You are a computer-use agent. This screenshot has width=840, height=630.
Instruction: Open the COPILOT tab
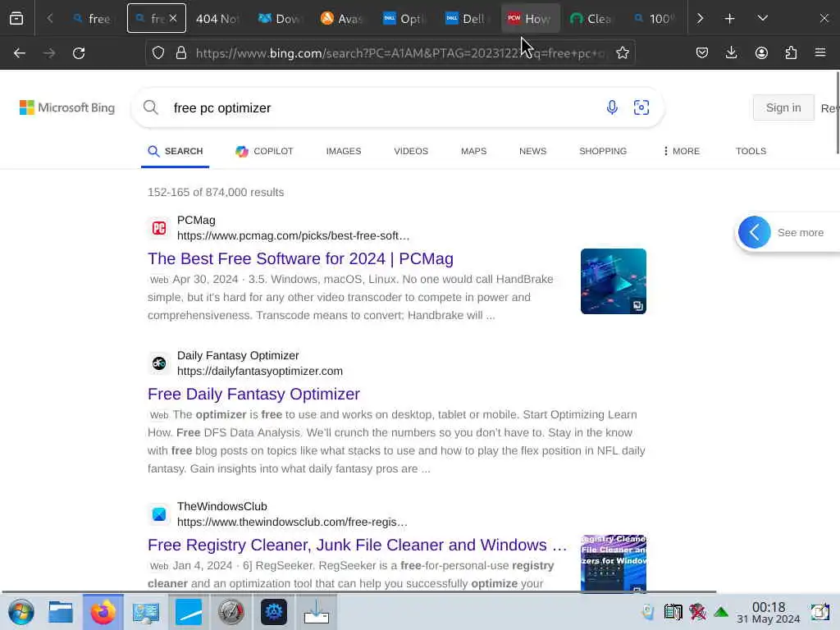coord(265,151)
